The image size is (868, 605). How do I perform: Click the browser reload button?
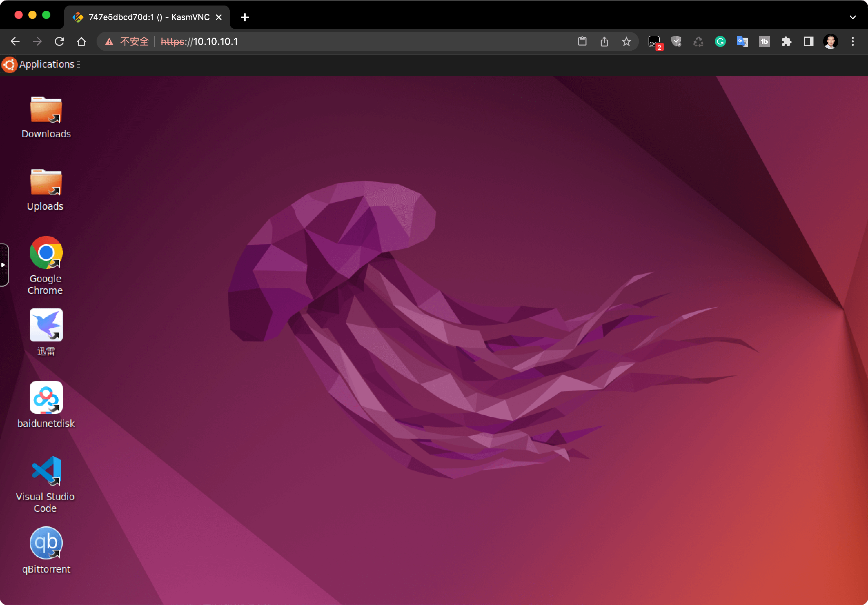pos(60,42)
